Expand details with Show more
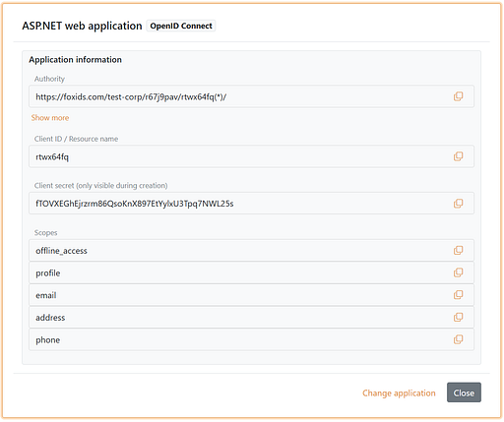This screenshot has height=422, width=504. [50, 118]
